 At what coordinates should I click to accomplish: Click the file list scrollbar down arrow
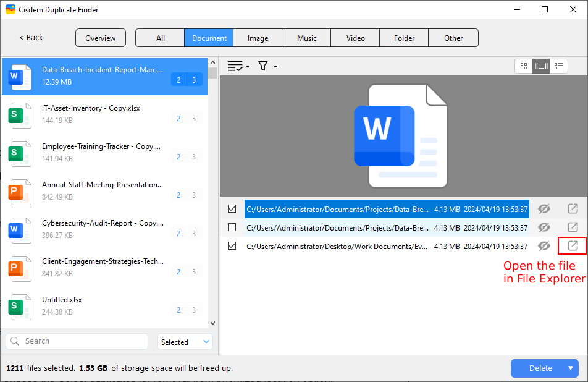click(213, 323)
